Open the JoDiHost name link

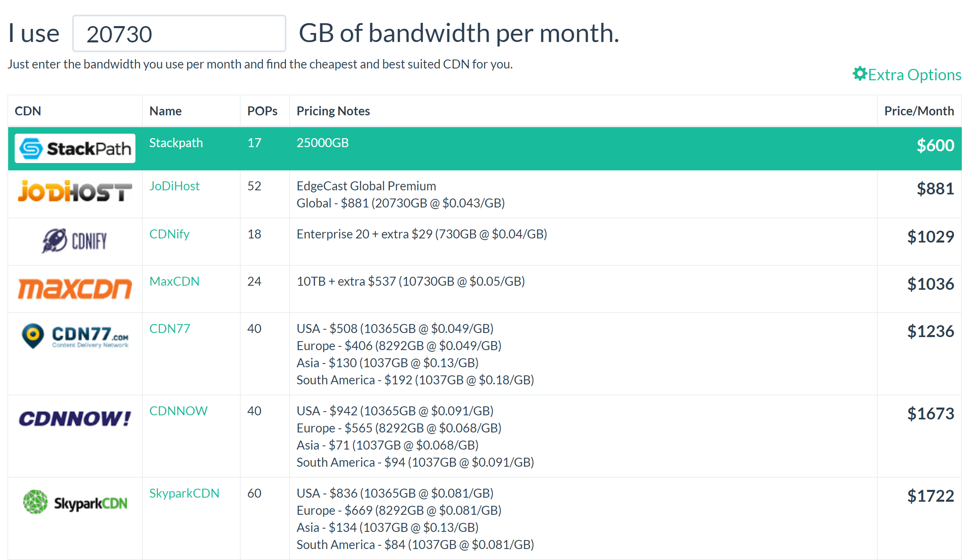pos(174,186)
